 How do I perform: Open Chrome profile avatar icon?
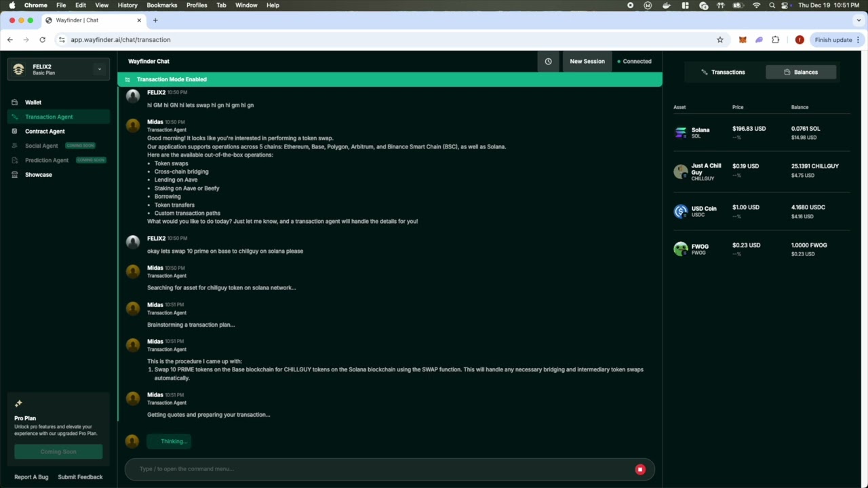click(x=800, y=40)
